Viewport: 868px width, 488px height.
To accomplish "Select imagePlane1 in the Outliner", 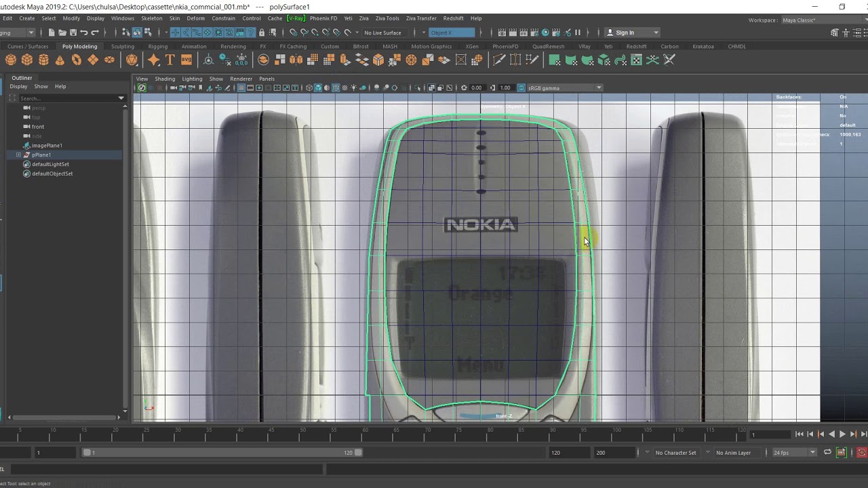I will pyautogui.click(x=47, y=146).
